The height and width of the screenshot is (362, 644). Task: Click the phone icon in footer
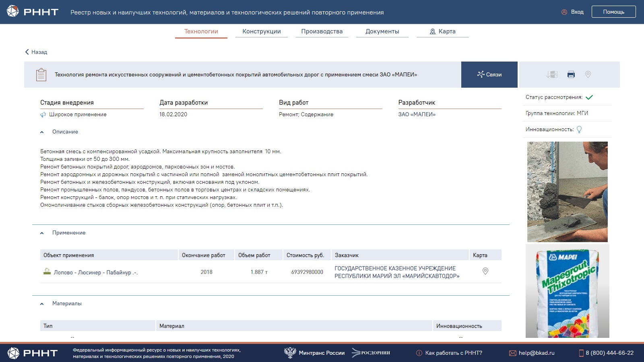tap(581, 353)
